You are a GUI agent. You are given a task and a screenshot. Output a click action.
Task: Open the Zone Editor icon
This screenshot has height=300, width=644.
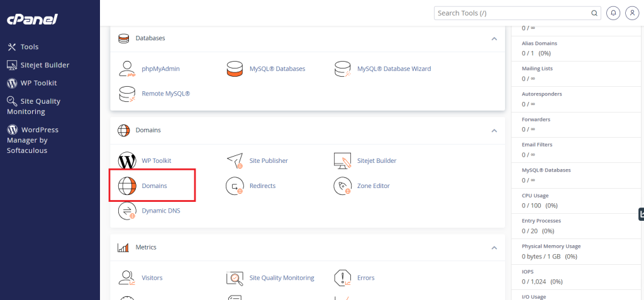pyautogui.click(x=343, y=186)
